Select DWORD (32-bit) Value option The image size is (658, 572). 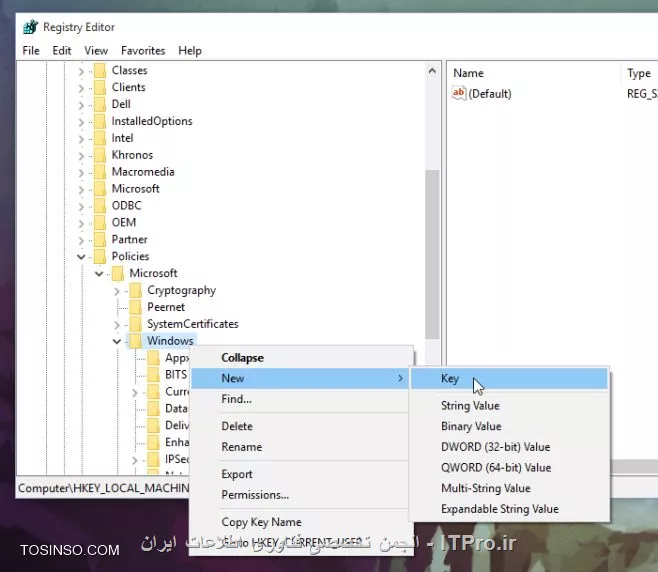coord(496,447)
